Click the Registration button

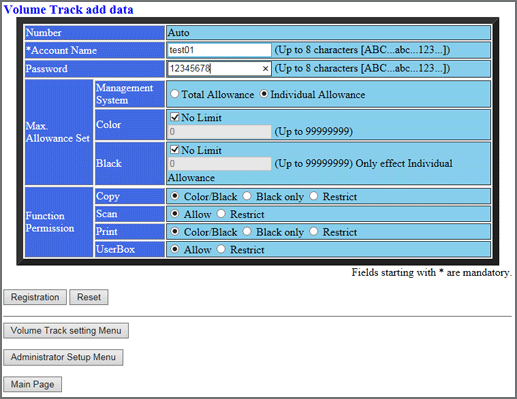(x=35, y=297)
